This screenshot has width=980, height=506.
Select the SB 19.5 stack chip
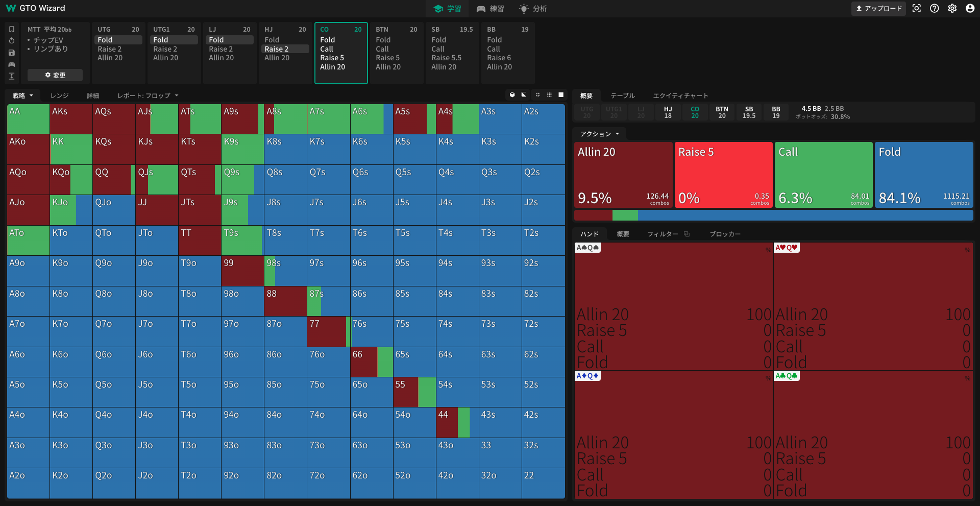(x=749, y=112)
